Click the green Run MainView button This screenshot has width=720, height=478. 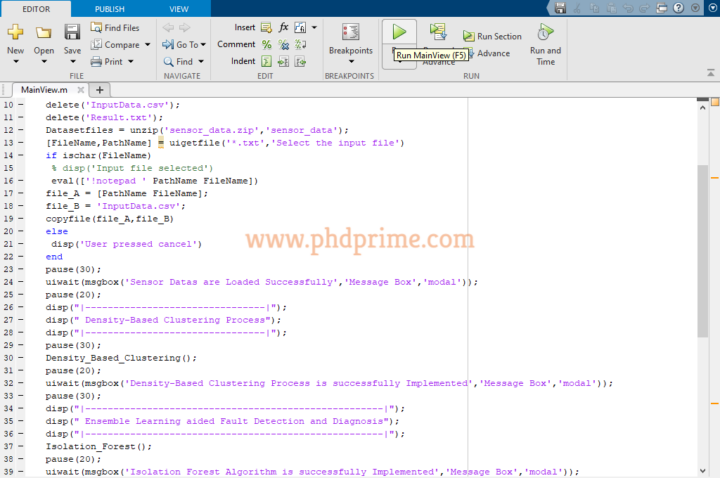click(399, 32)
